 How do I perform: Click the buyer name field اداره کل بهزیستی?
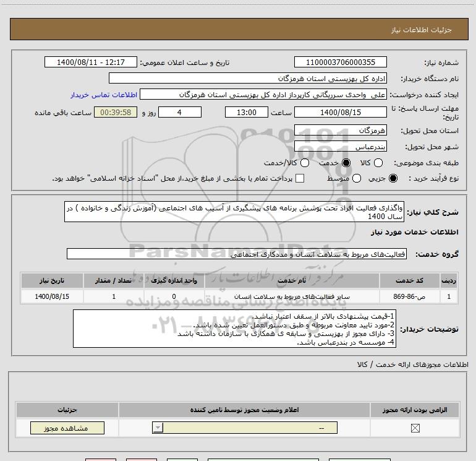pyautogui.click(x=248, y=78)
